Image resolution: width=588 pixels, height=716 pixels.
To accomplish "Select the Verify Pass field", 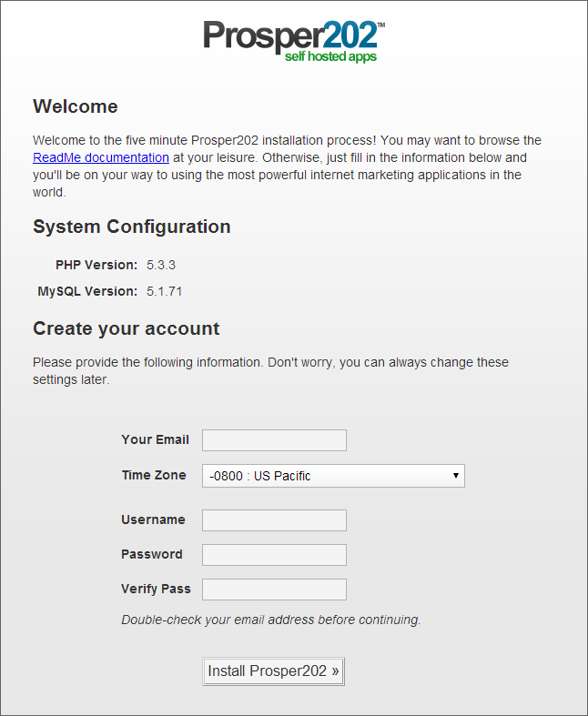I will tap(274, 590).
